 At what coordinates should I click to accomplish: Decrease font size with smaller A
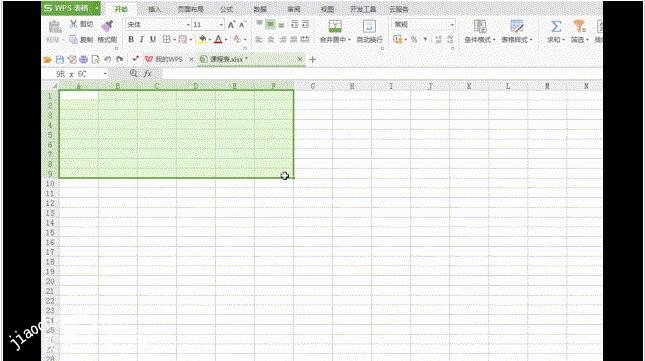point(242,25)
